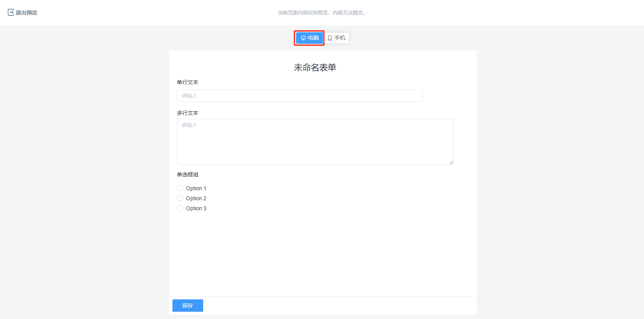Select the Option 1 radio button
Image resolution: width=644 pixels, height=319 pixels.
(180, 188)
